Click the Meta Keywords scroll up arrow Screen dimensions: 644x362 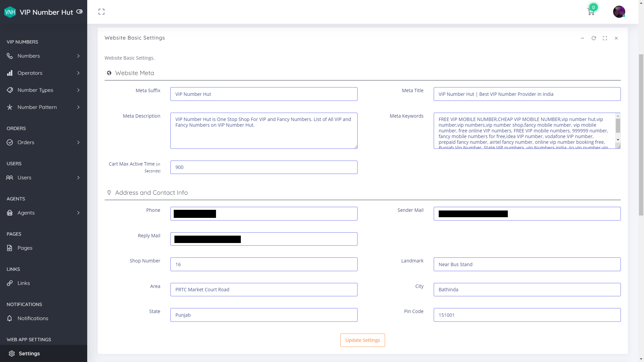coord(618,116)
